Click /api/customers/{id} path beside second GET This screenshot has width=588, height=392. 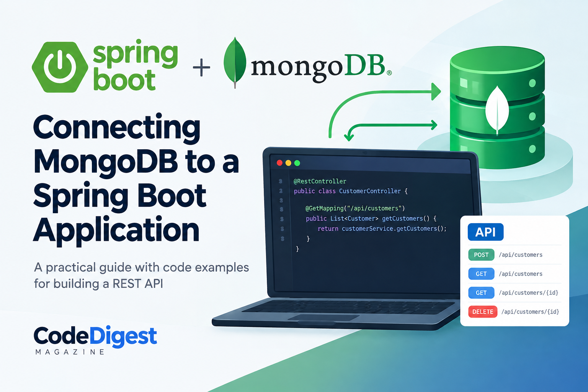point(529,293)
